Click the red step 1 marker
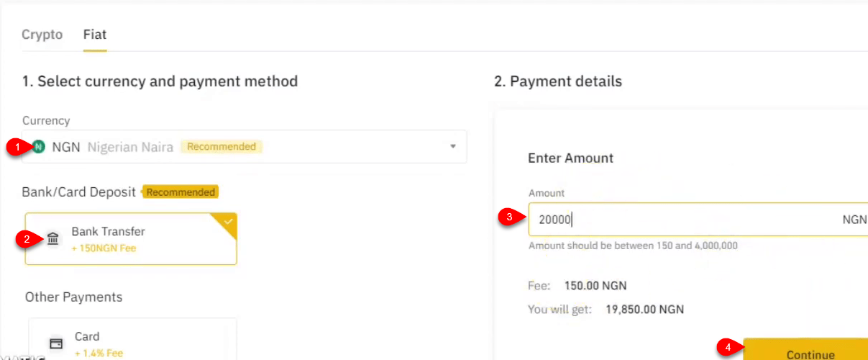Screen dimensions: 868x360 point(17,147)
